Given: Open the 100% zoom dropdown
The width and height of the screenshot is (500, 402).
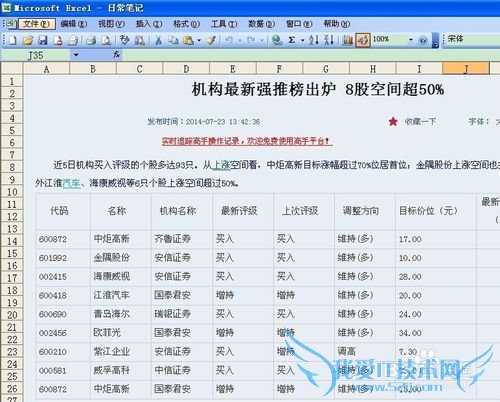Looking at the screenshot, I should (x=411, y=40).
